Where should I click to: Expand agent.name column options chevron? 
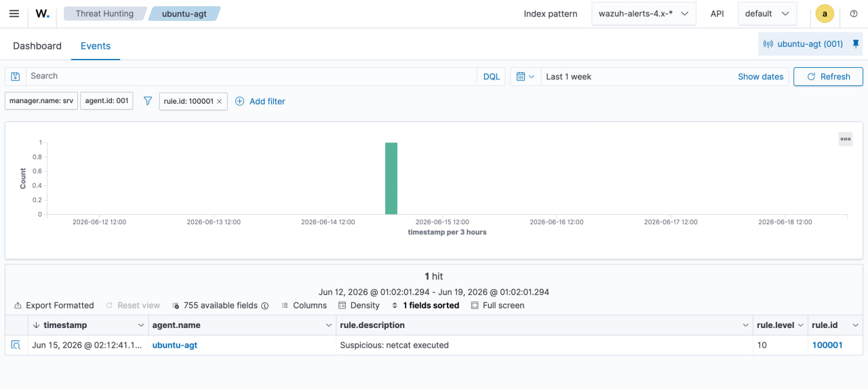(330, 325)
